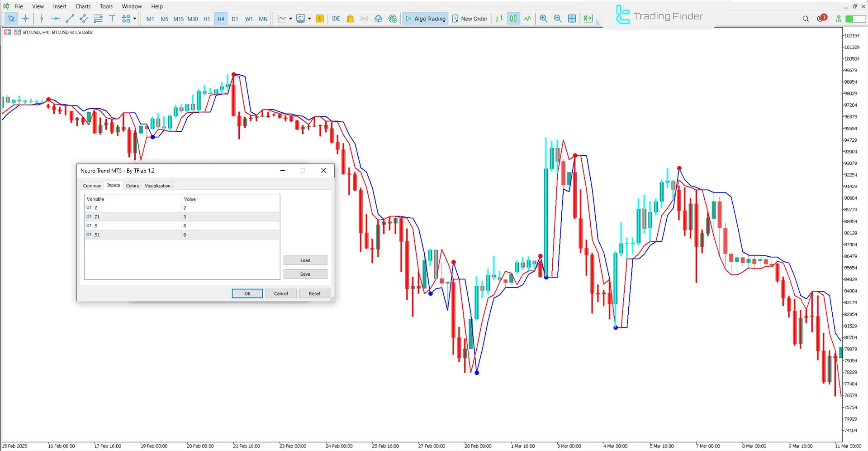
Task: Toggle Algo Trading on or off
Action: click(425, 19)
